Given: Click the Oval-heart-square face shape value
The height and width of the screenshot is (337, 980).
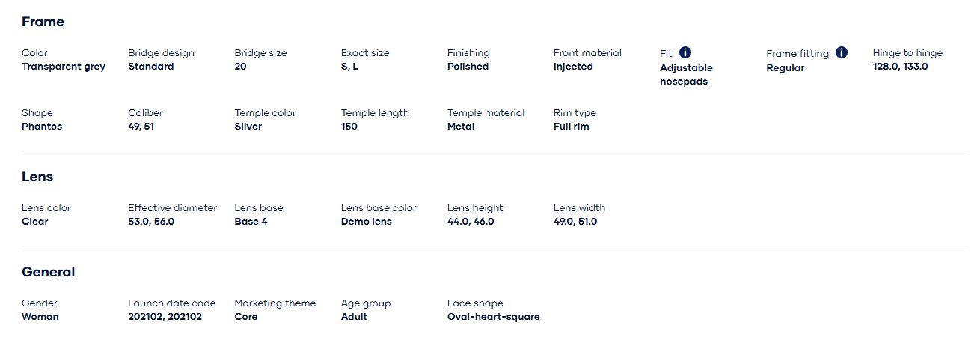Looking at the screenshot, I should pos(493,317).
